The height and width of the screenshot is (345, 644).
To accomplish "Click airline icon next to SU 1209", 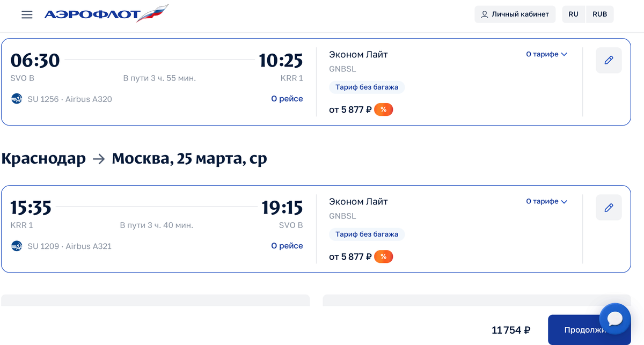I will tap(17, 246).
